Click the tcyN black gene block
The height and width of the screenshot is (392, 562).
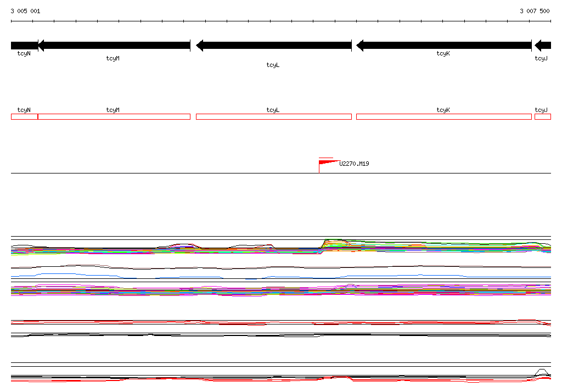coord(24,46)
